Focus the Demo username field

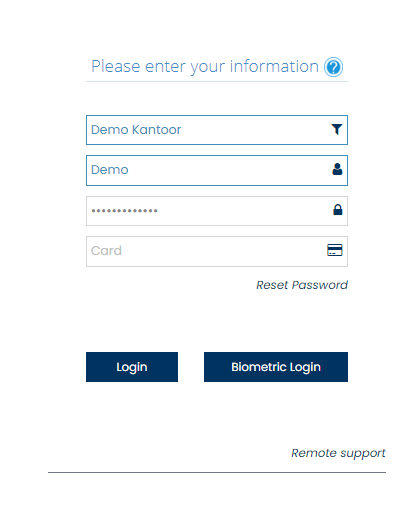pos(217,170)
